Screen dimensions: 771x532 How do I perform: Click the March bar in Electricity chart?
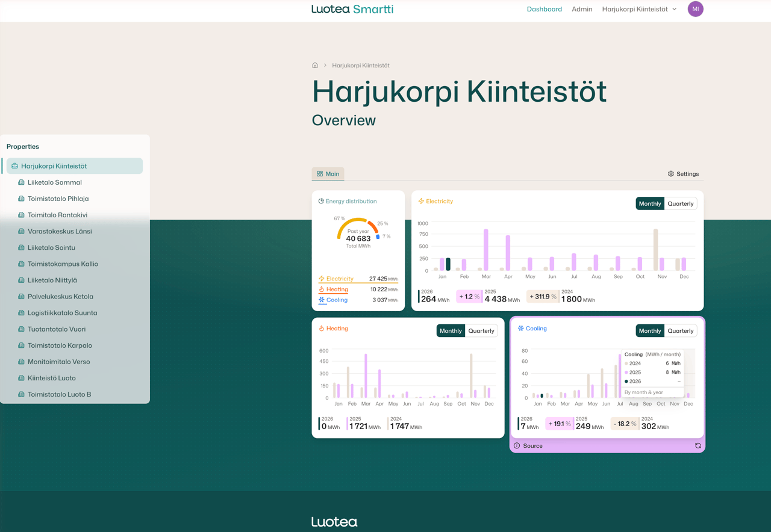pos(485,250)
